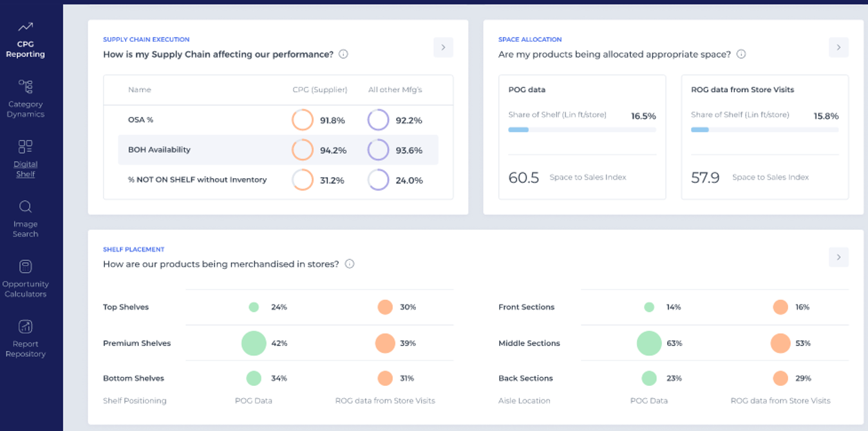Expand the Supply Chain Execution card
The width and height of the screenshot is (868, 431).
click(x=443, y=48)
